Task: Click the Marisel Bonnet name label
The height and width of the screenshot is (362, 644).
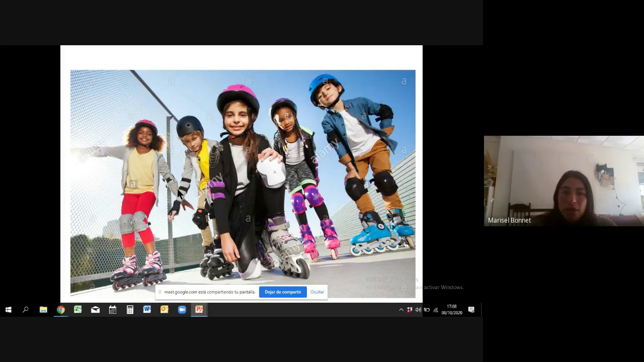Action: (509, 220)
